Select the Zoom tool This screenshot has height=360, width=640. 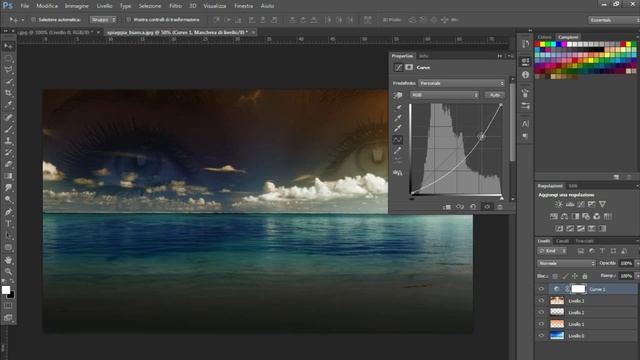8,271
